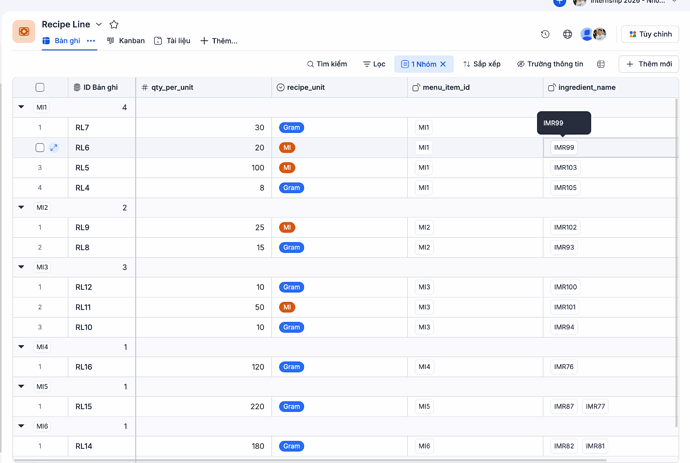Select the orange Ml tag in RL5
Screen dimensions: 690x463
tap(287, 168)
